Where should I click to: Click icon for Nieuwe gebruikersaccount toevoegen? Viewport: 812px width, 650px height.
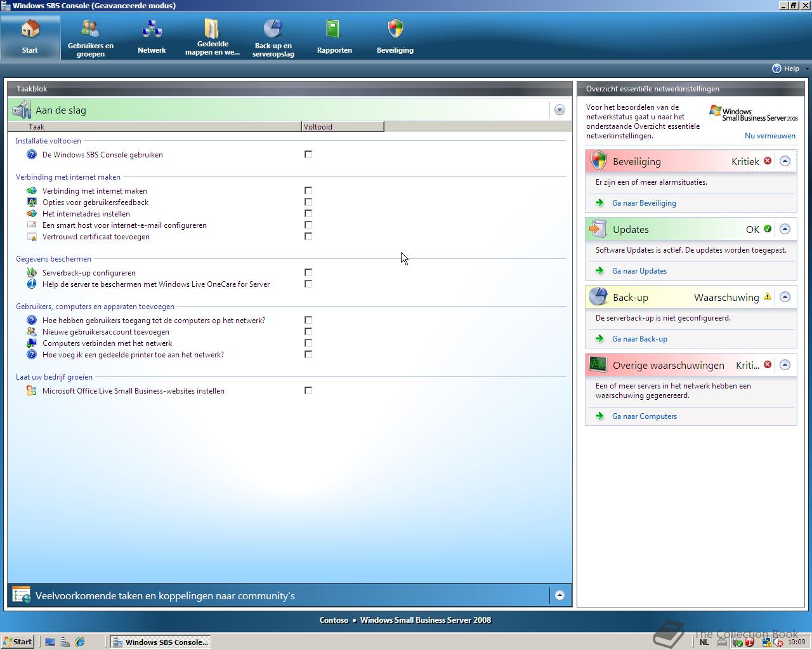32,331
